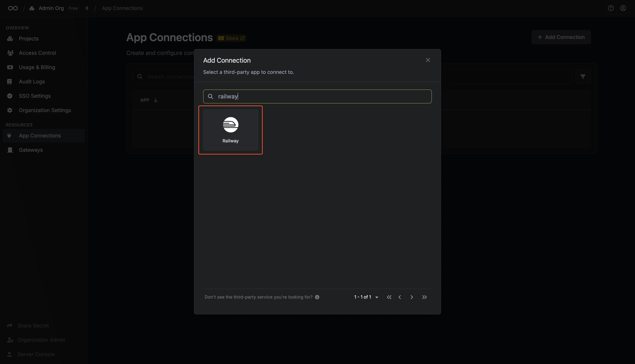Open the Admin Org organization switcher
Screen dimensions: 635x364
pyautogui.click(x=87, y=8)
